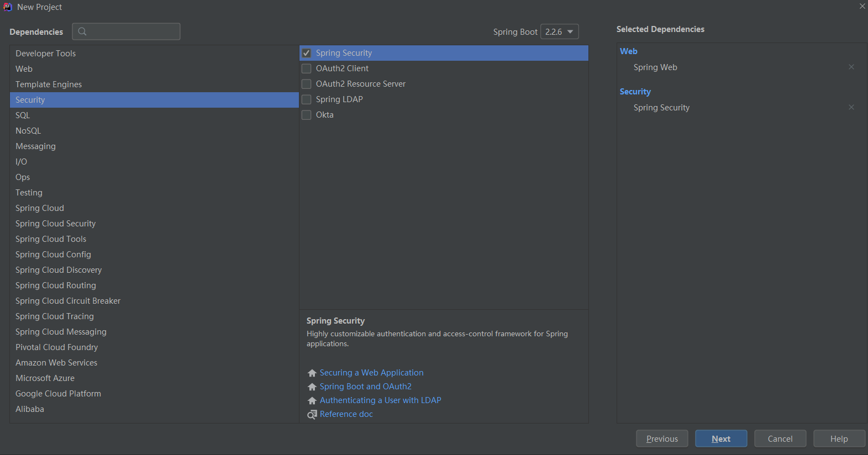Click the search magnifier icon in Dependencies
Viewport: 868px width, 455px height.
click(x=82, y=31)
